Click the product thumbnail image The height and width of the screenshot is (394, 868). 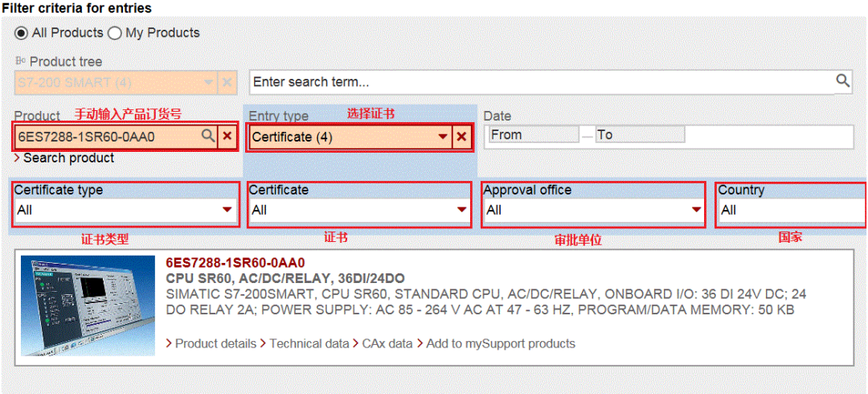tap(88, 306)
